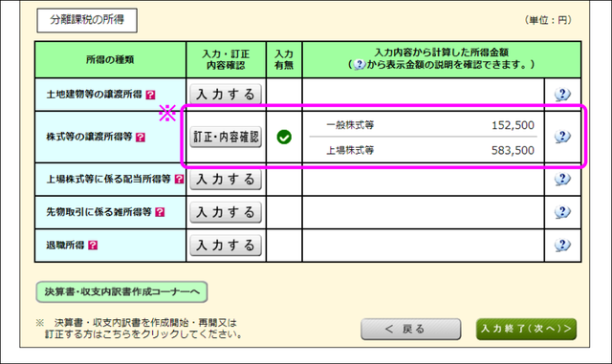Image resolution: width=612 pixels, height=364 pixels.
Task: Select 先物取引に係る雑所得等 row label
Action: pyautogui.click(x=98, y=212)
